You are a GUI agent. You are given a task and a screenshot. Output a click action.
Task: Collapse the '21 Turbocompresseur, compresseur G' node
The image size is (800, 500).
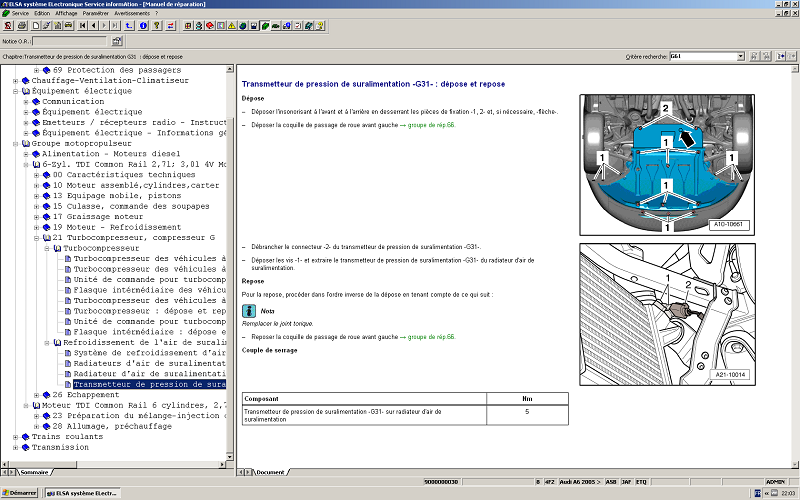pos(36,238)
